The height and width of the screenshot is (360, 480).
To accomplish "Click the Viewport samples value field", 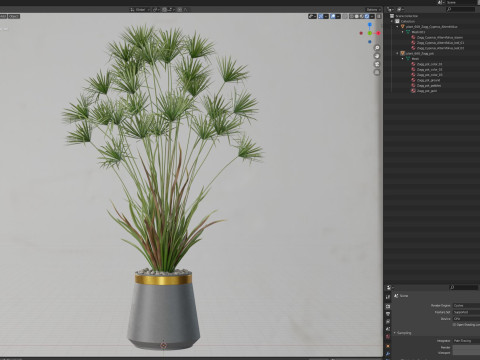I will (x=466, y=353).
